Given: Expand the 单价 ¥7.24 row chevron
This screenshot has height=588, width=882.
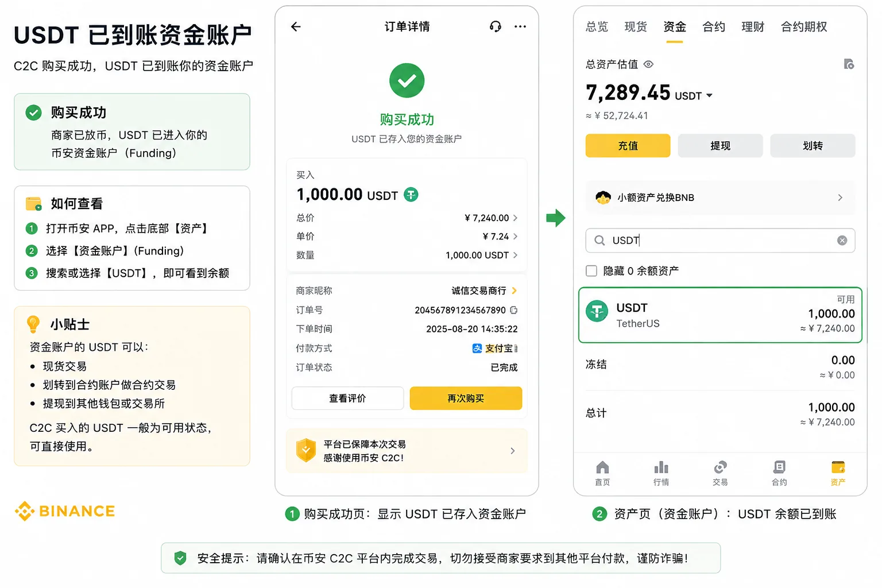Looking at the screenshot, I should click(515, 237).
